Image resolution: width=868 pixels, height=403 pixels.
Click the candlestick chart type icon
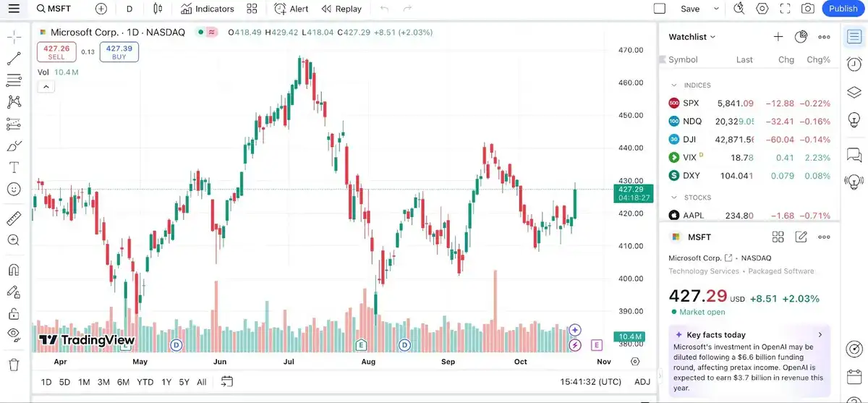tap(158, 9)
